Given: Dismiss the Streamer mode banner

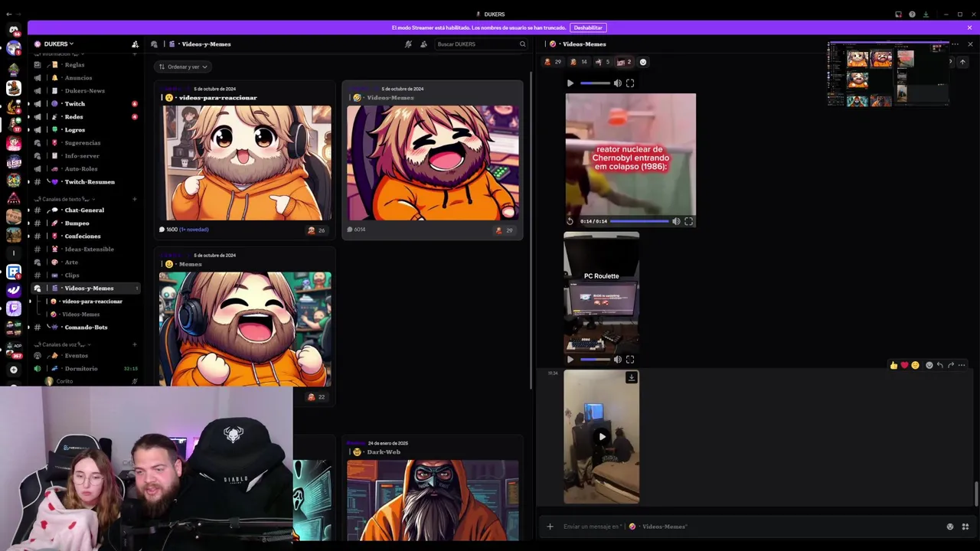Looking at the screenshot, I should tap(969, 28).
